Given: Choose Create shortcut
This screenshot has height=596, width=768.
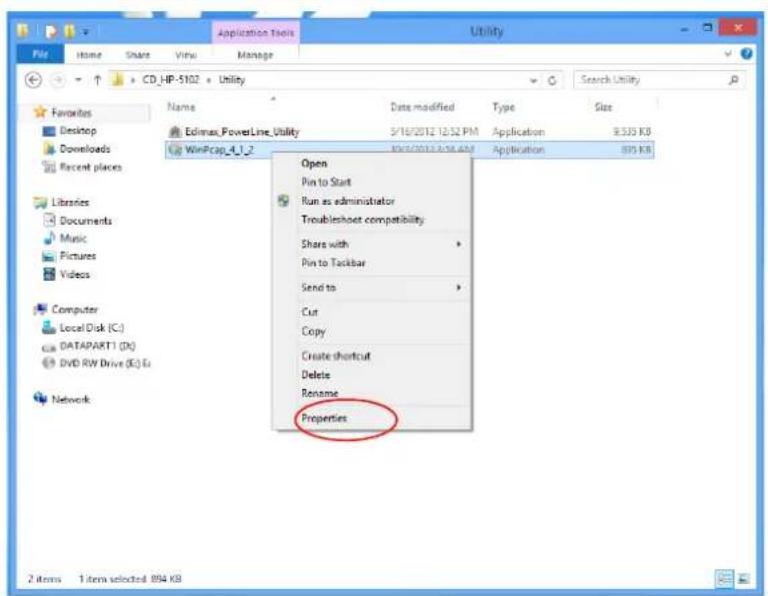Looking at the screenshot, I should click(x=336, y=356).
